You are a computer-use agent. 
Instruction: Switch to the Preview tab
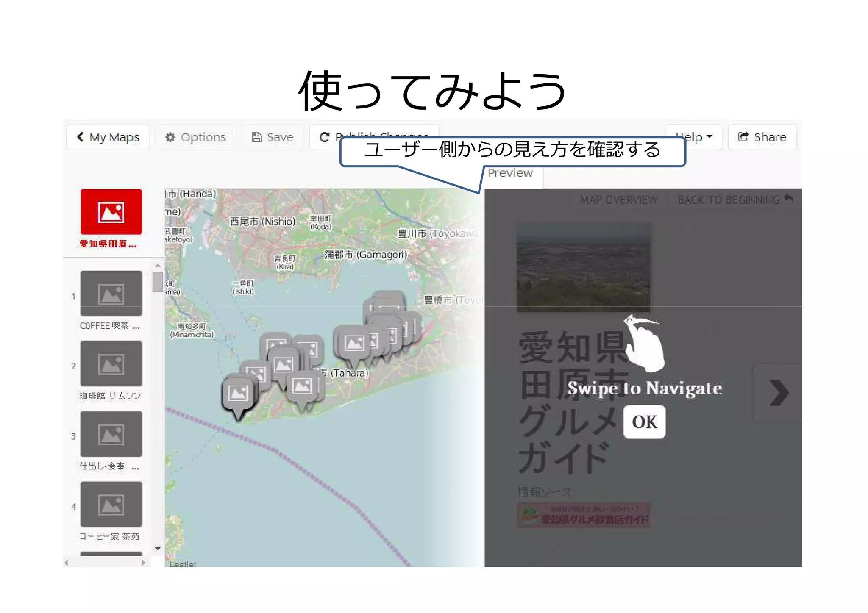tap(510, 173)
